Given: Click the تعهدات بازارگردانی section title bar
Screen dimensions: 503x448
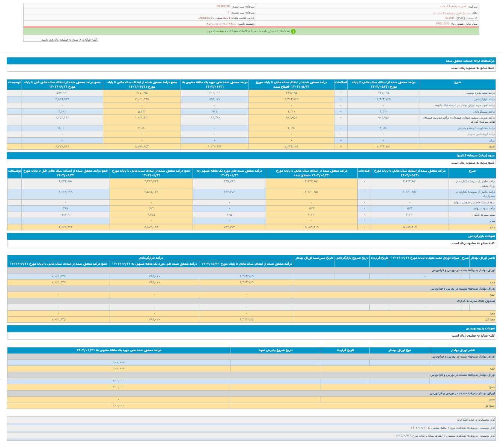Looking at the screenshot, I should click(481, 236).
